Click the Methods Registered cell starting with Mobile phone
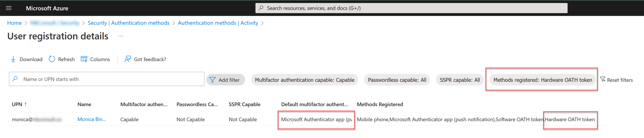 [476, 119]
